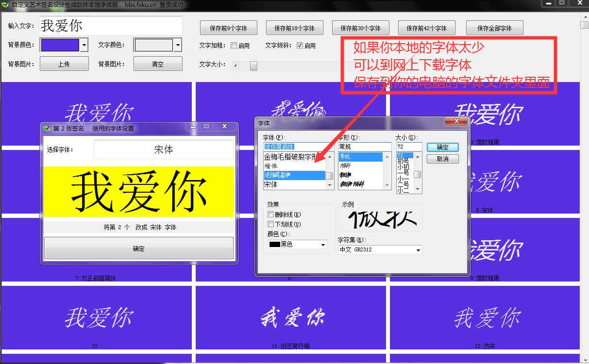Image resolution: width=589 pixels, height=364 pixels.
Task: Click the 上传 background image button
Action: pos(64,64)
